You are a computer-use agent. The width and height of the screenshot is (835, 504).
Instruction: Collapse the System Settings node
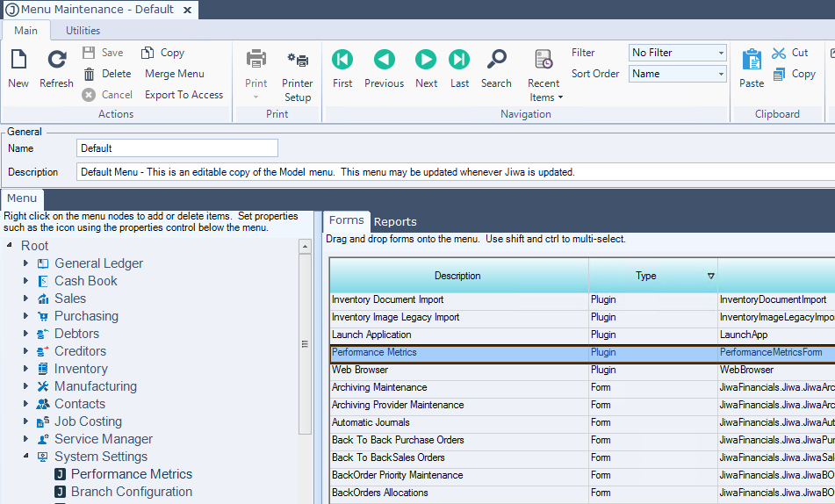click(x=26, y=457)
